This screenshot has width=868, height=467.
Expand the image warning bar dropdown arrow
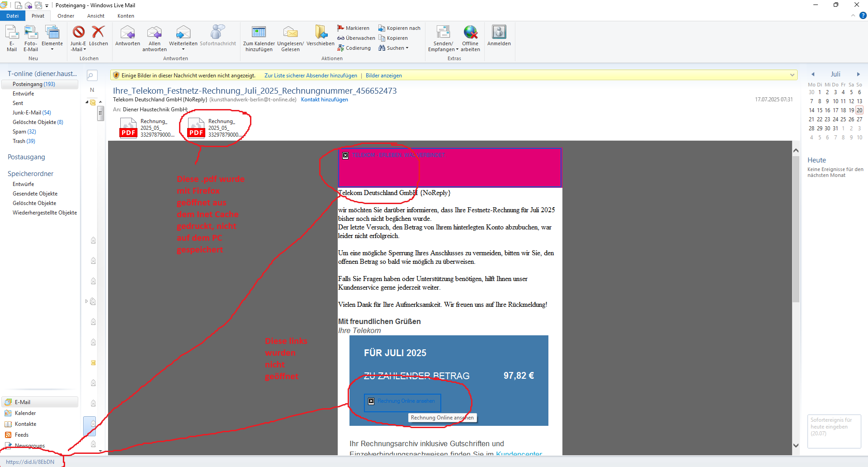point(792,75)
